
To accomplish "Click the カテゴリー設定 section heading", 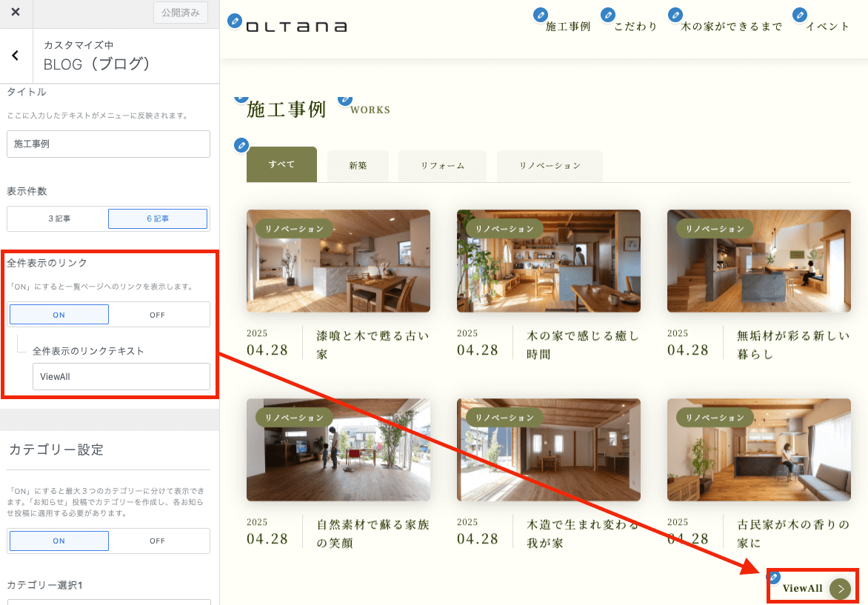I will pos(56,449).
